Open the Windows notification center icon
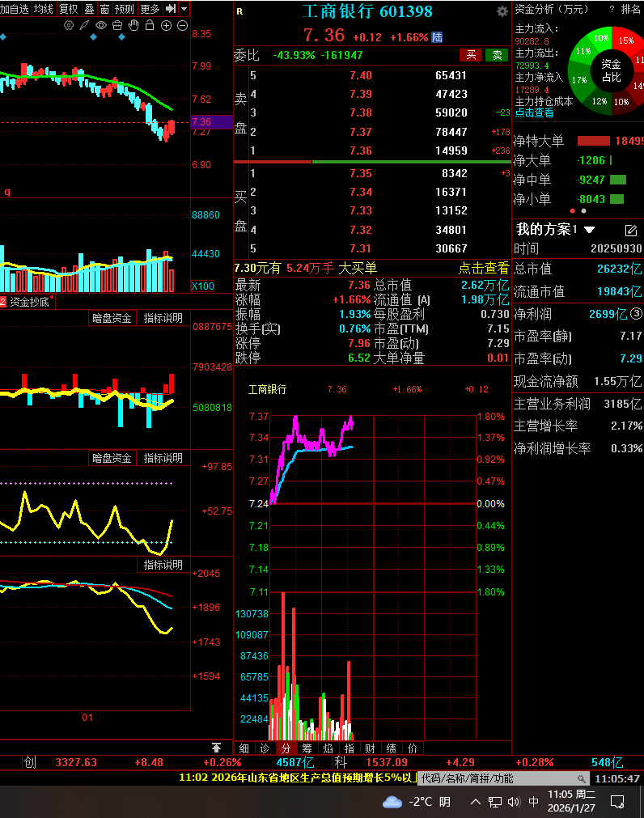Viewport: 644px width, 818px height. click(x=618, y=802)
